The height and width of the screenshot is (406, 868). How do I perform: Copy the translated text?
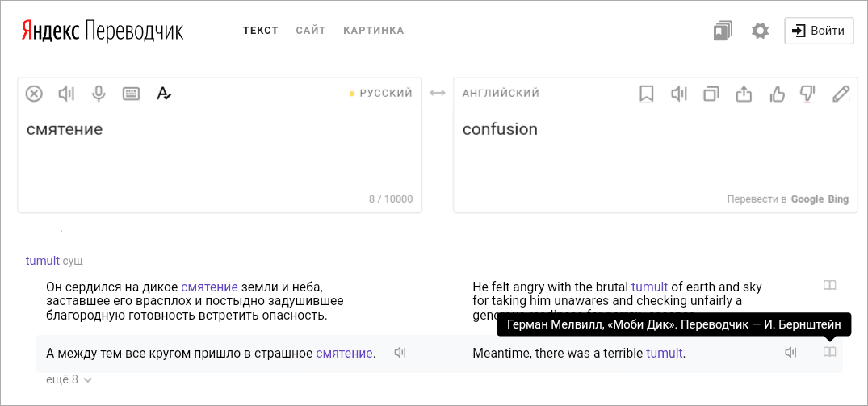(x=711, y=94)
